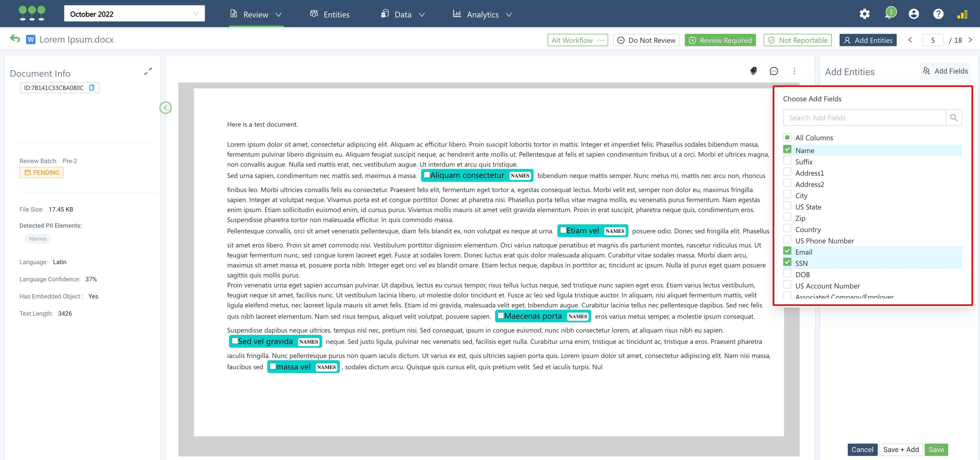Screen dimensions: 980x460
Task: Click the green back arrow icon
Action: coord(15,39)
